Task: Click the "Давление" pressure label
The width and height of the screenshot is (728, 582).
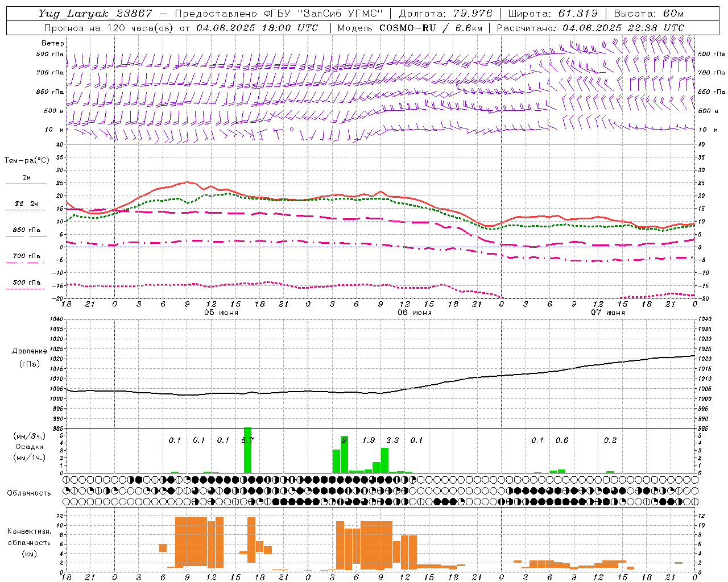Action: tap(30, 351)
